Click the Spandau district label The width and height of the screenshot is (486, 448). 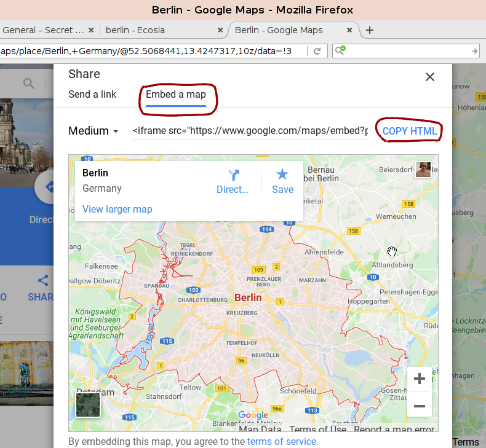pyautogui.click(x=156, y=286)
